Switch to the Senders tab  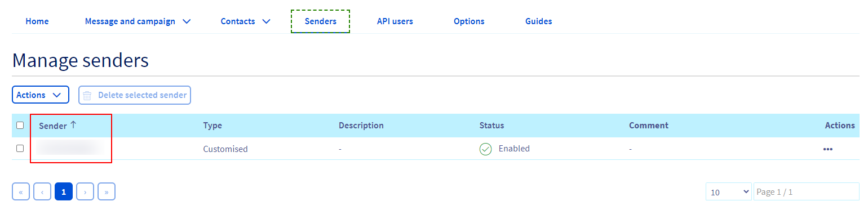(x=320, y=21)
